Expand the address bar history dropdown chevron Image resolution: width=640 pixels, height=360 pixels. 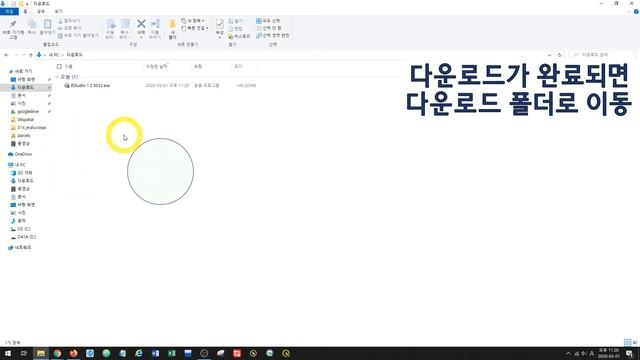549,55
